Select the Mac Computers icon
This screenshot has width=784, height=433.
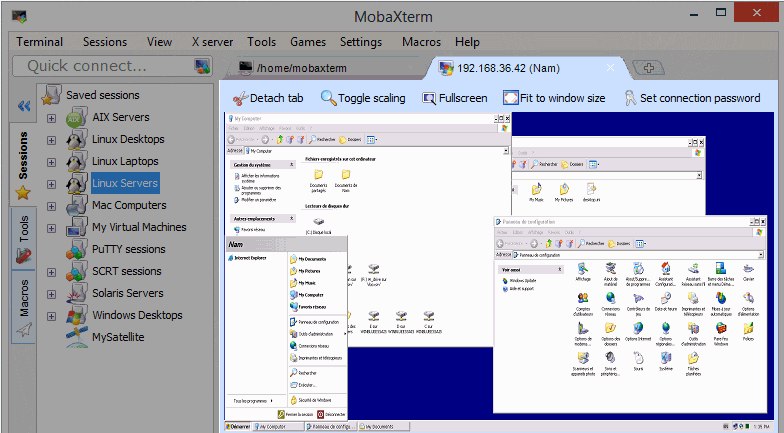(x=76, y=206)
